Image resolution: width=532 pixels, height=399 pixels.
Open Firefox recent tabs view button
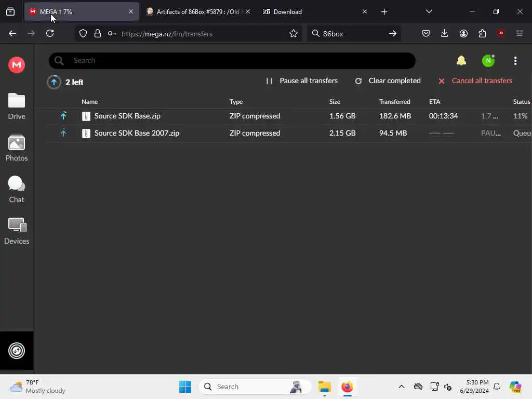10,12
